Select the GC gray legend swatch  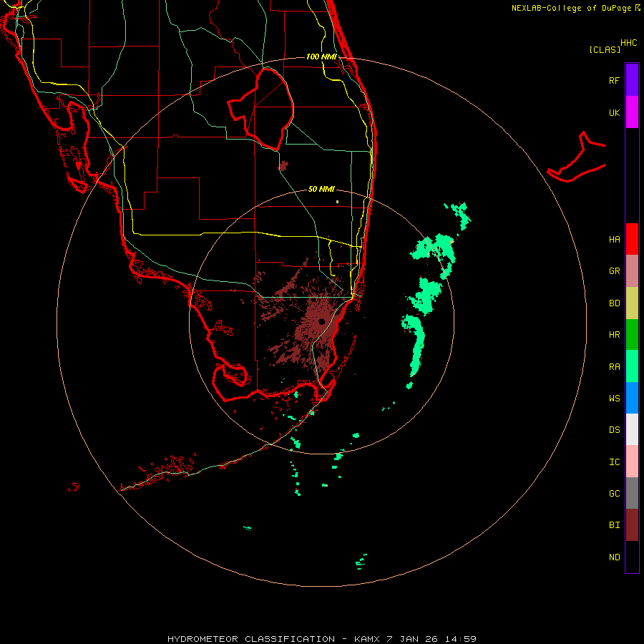(x=632, y=493)
